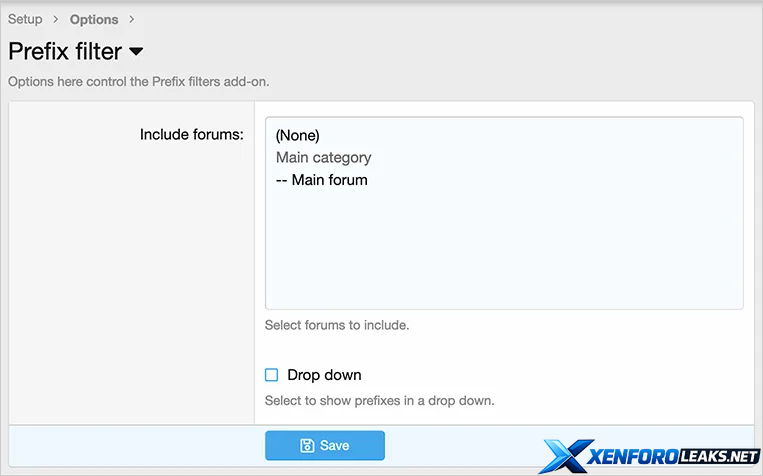
Task: Click the chevron separator after Options
Action: (132, 19)
